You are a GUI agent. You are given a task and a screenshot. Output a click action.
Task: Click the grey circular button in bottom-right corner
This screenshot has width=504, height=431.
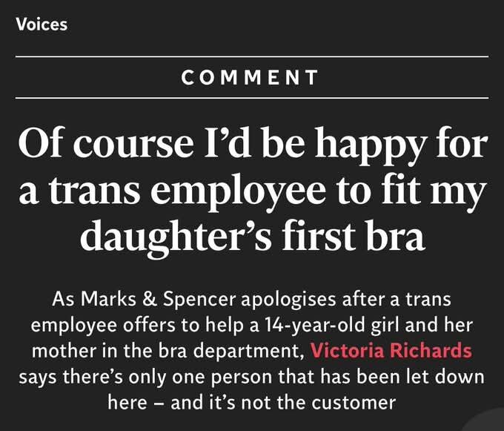[491, 423]
